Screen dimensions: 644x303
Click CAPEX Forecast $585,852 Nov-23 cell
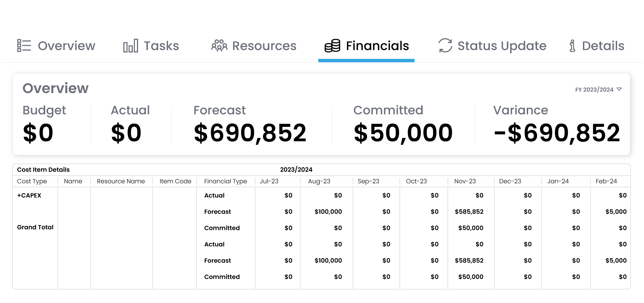pyautogui.click(x=469, y=212)
